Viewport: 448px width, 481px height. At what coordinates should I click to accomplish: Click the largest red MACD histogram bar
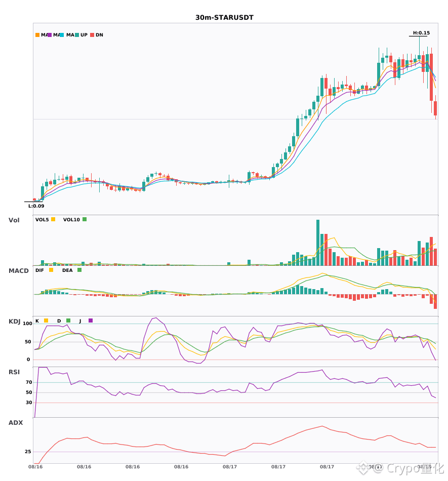[435, 302]
